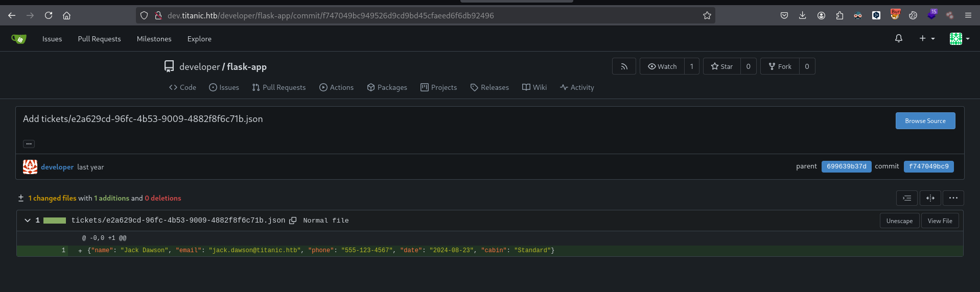Reload the current browser page
980x292 pixels.
point(49,15)
